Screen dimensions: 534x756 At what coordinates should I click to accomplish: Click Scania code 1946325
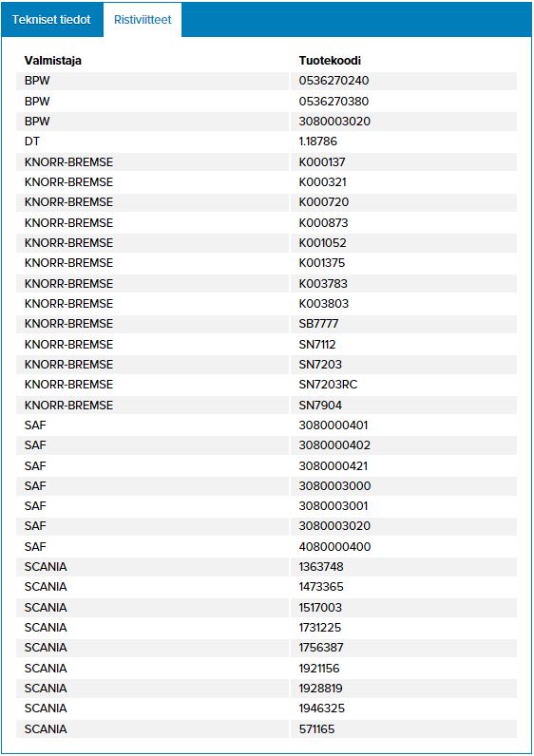coord(322,709)
